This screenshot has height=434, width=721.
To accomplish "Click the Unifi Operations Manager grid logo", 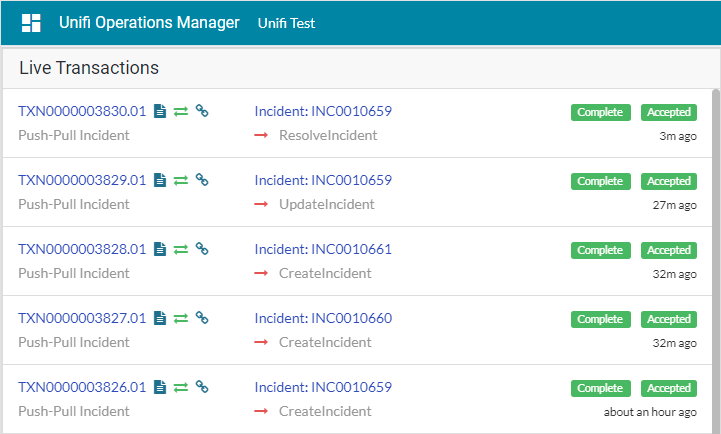I will point(31,23).
